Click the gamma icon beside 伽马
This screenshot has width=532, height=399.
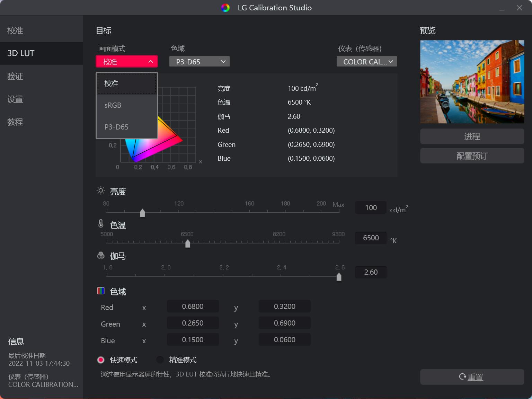pos(100,255)
